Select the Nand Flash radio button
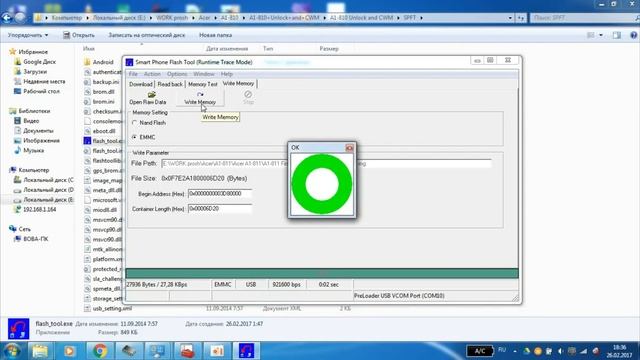The width and height of the screenshot is (640, 360). tap(134, 122)
